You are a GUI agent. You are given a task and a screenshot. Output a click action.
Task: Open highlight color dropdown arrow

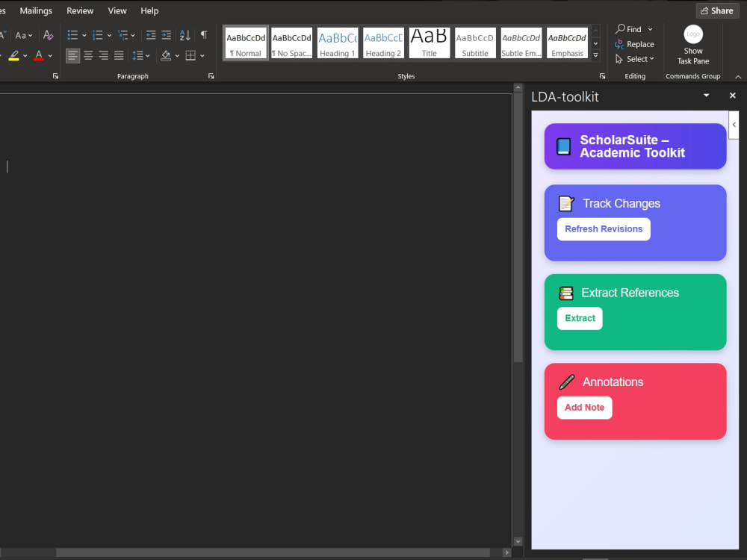pyautogui.click(x=25, y=56)
